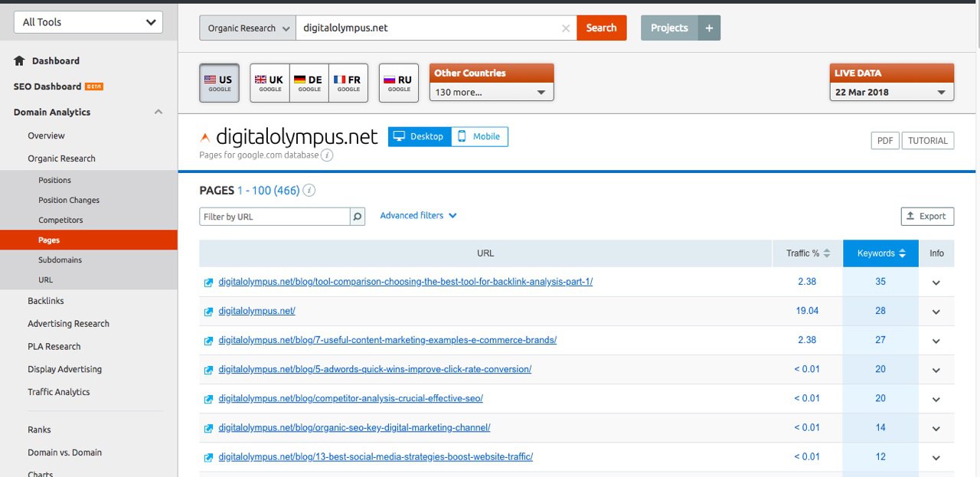The height and width of the screenshot is (477, 980).
Task: Click the orange Search button
Action: click(602, 28)
